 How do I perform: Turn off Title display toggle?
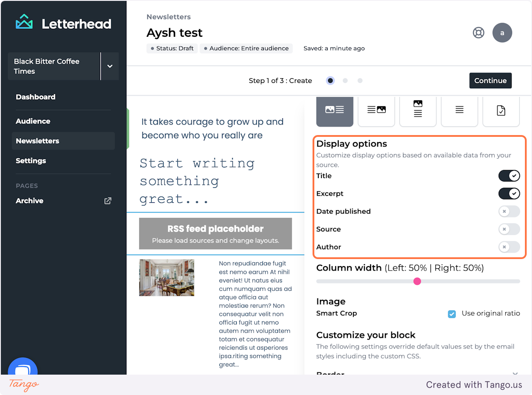tap(509, 176)
